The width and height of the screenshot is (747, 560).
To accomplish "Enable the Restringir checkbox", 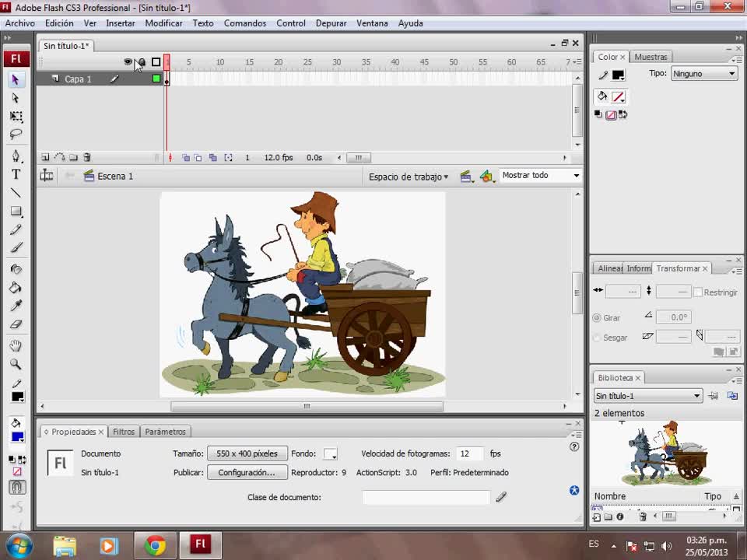I will pyautogui.click(x=698, y=292).
